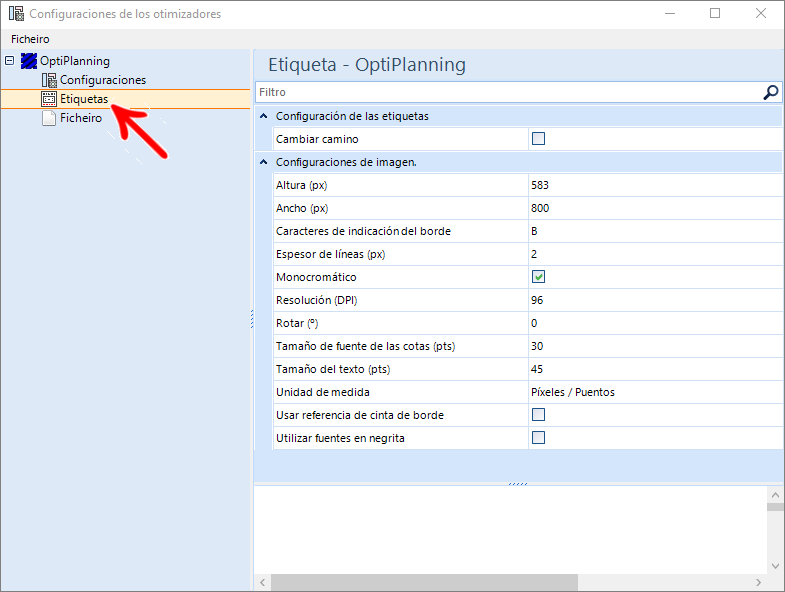Collapse Configuración de las etiquetas section
This screenshot has height=592, width=785.
264,116
